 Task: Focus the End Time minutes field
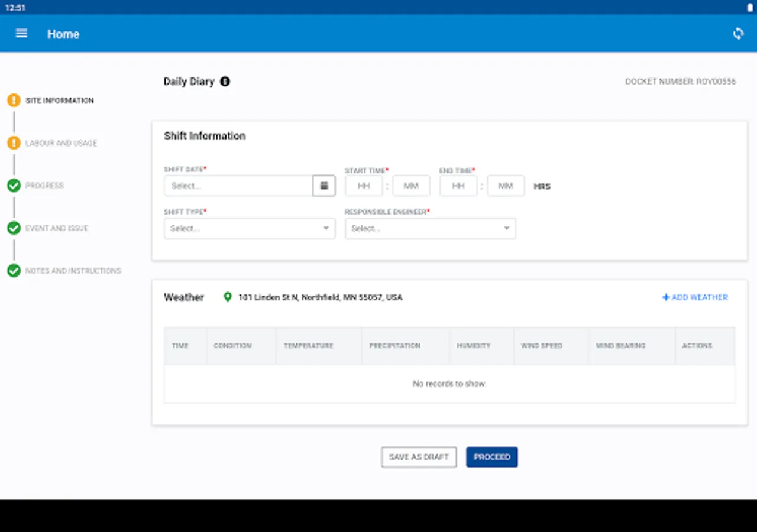click(506, 186)
